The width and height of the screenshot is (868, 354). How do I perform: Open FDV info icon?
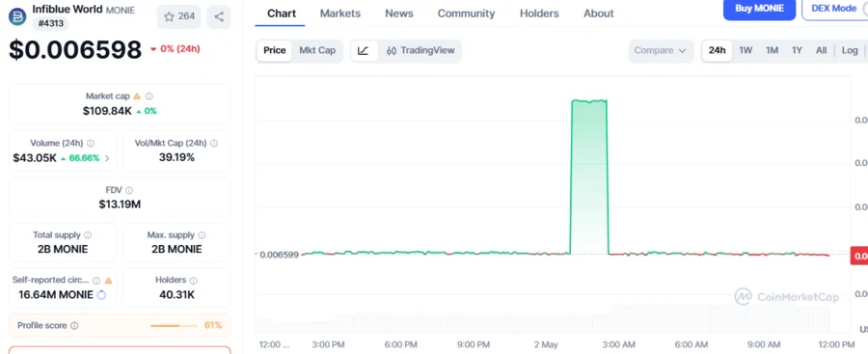[x=129, y=190]
